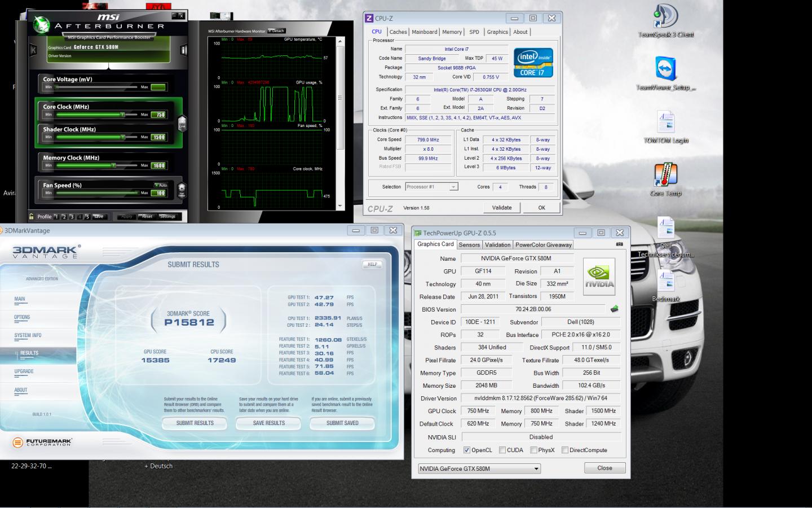This screenshot has height=508, width=812.
Task: Click the Afterburner info 'i' side button
Action: [183, 50]
